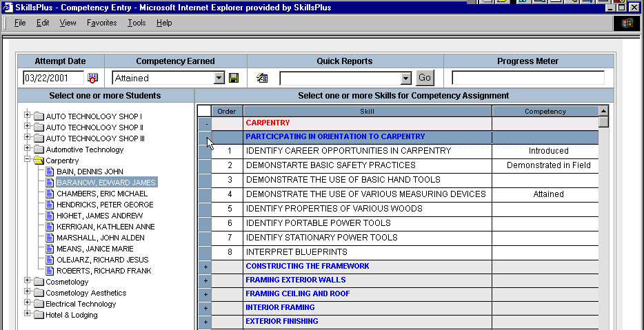Select row 4 MEASURING DEVICES selector box
The image size is (644, 330).
[205, 194]
